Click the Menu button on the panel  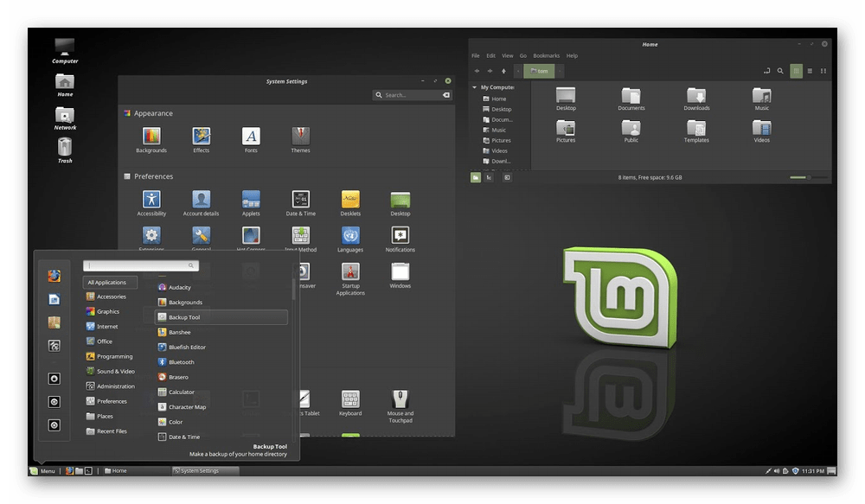[x=43, y=471]
